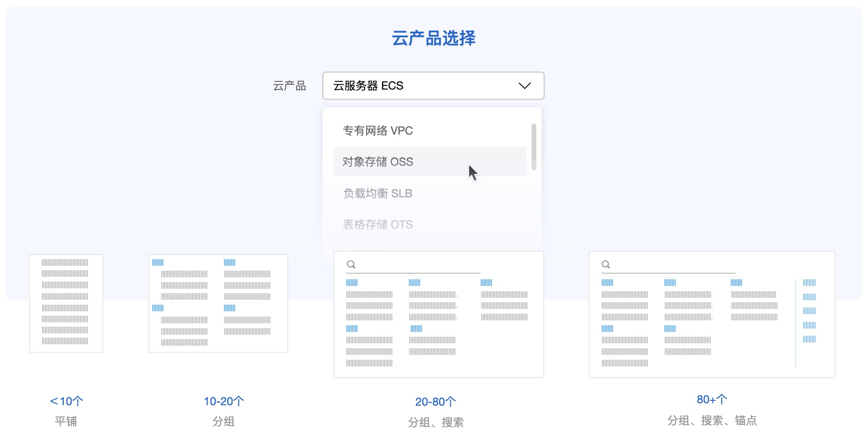Click the <10个 label link
This screenshot has width=868, height=444.
(x=67, y=401)
